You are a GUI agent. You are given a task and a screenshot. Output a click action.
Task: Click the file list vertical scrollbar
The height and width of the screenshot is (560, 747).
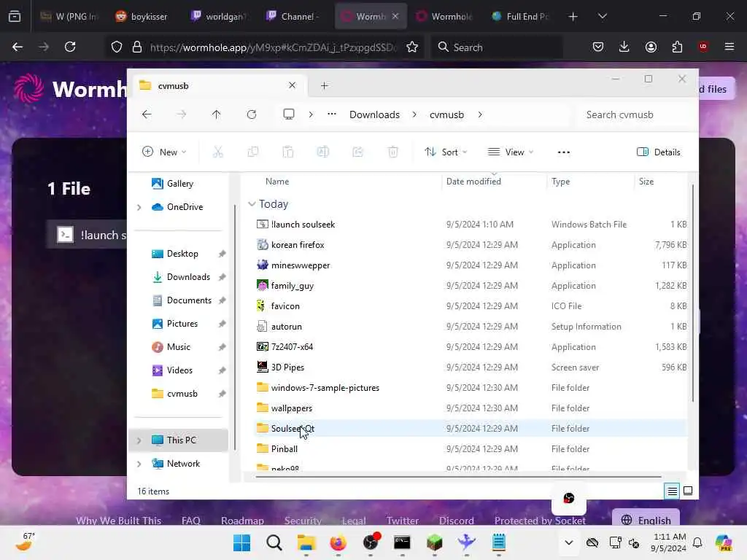point(693,293)
